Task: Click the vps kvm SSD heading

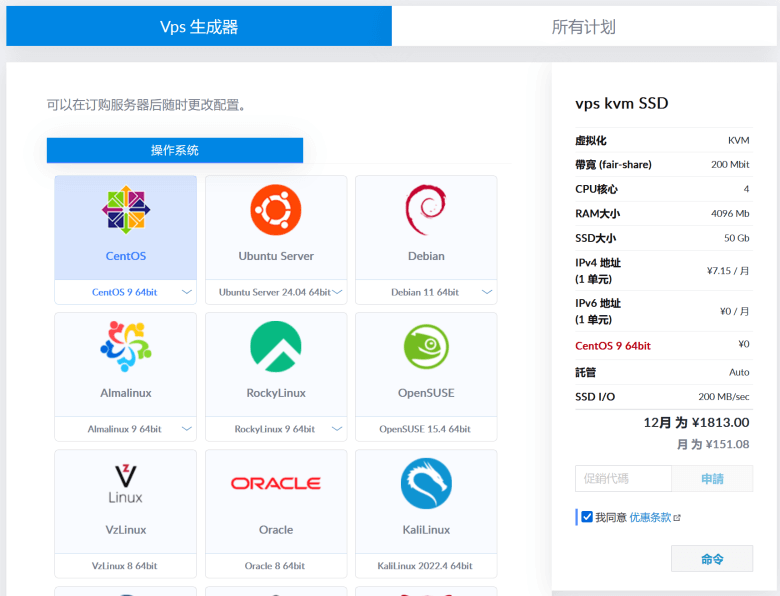Action: [x=622, y=103]
